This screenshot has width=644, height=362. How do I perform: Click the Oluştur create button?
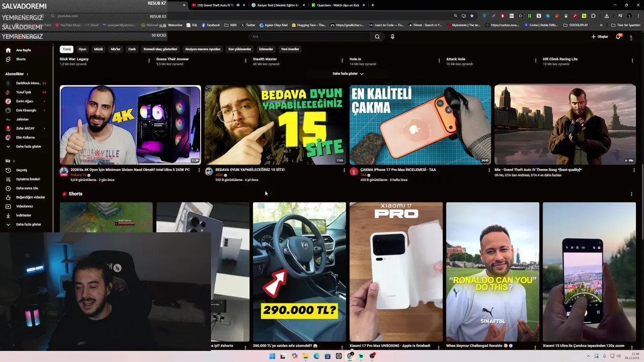[600, 37]
